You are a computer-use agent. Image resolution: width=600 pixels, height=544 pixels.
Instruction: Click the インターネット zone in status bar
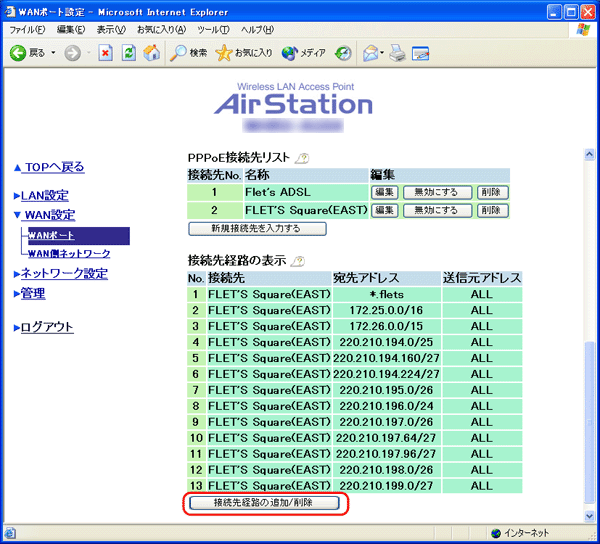coord(520,533)
